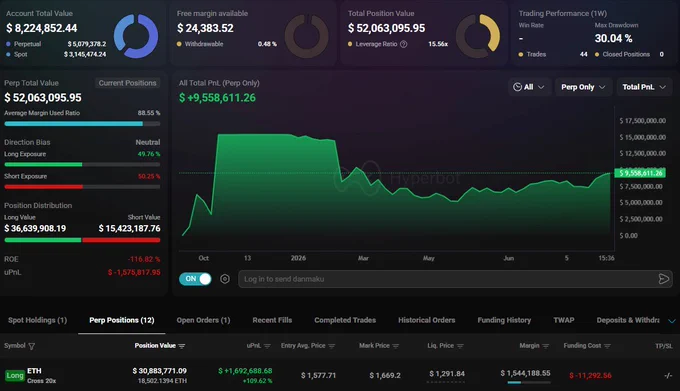Click the ROE -116.82 % value

[x=144, y=259]
